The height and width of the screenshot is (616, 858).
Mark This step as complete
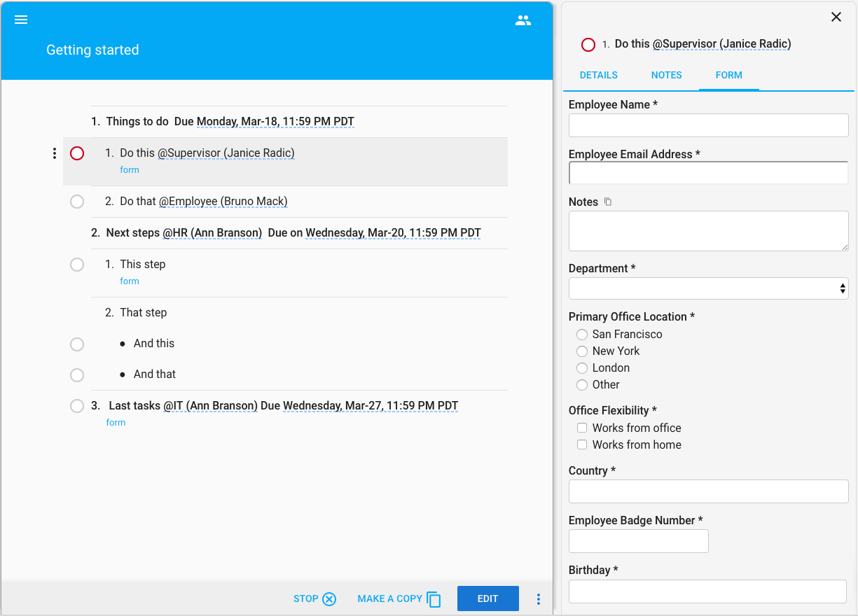pos(77,265)
